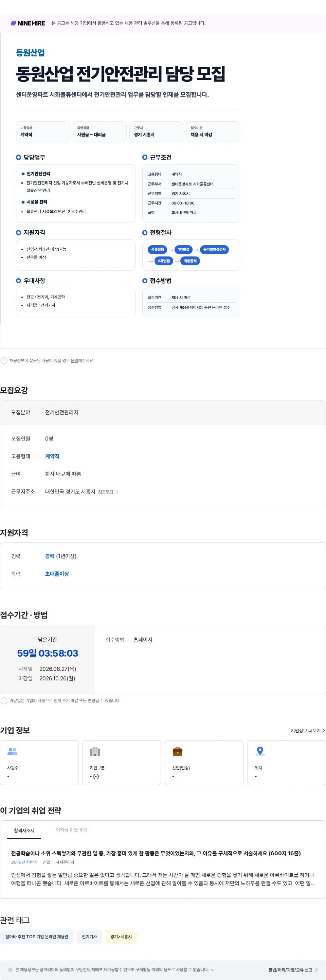326x980 pixels.
Task: Open the 전공학습이나 소위 스펙쌓기 essay question
Action: pyautogui.click(x=156, y=853)
